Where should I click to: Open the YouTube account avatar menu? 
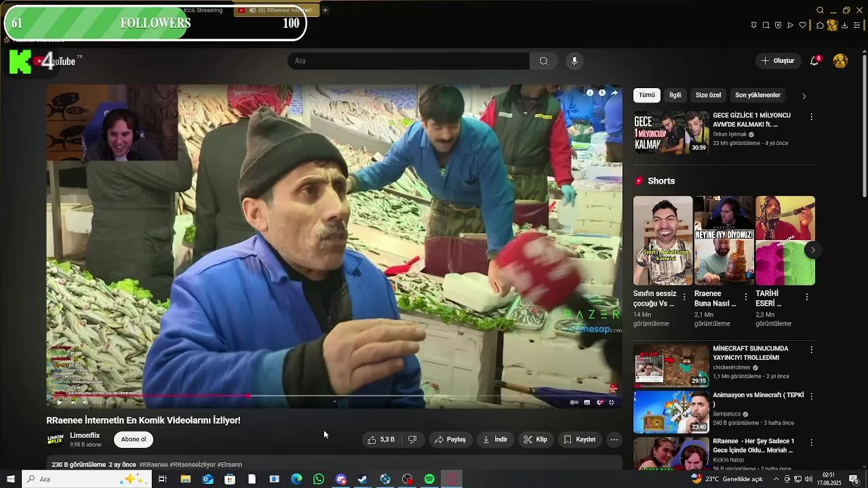pos(840,61)
